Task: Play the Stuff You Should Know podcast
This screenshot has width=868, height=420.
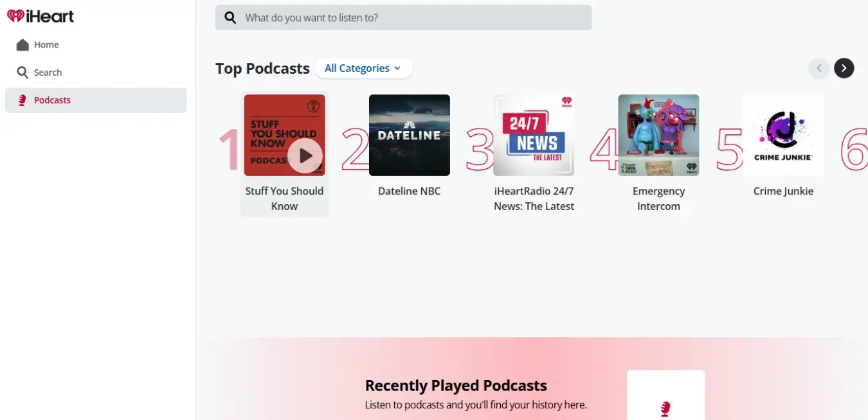Action: 305,155
